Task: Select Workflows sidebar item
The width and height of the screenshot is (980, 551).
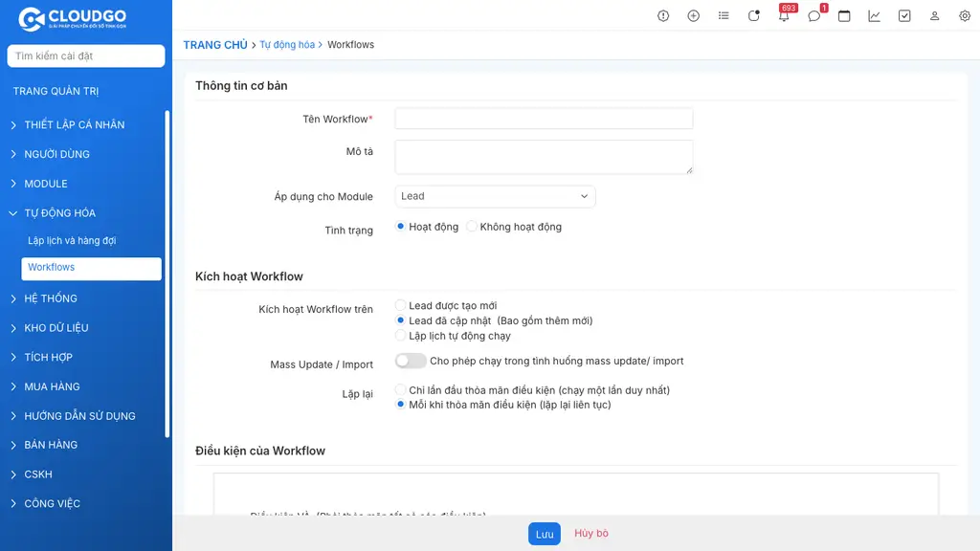Action: click(x=91, y=268)
